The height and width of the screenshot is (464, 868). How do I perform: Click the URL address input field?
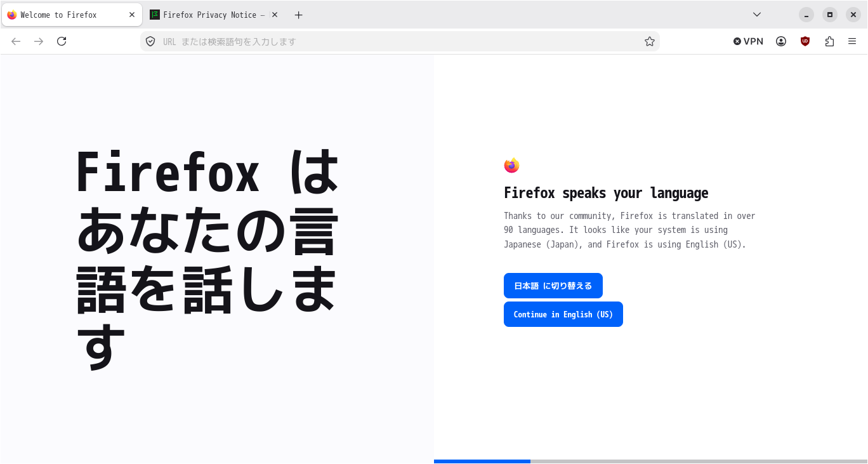coord(400,41)
